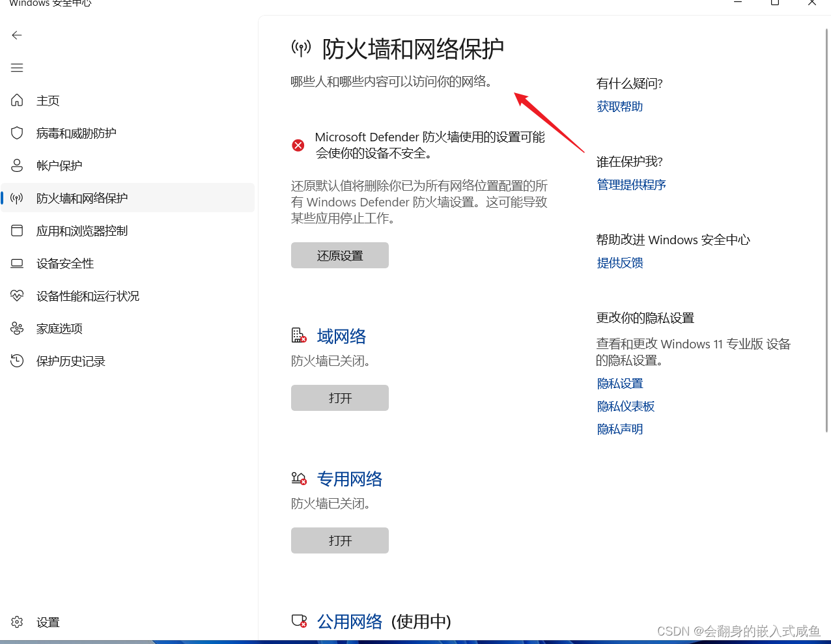Image resolution: width=831 pixels, height=644 pixels.
Task: Click the 还原设置 button
Action: coord(340,255)
